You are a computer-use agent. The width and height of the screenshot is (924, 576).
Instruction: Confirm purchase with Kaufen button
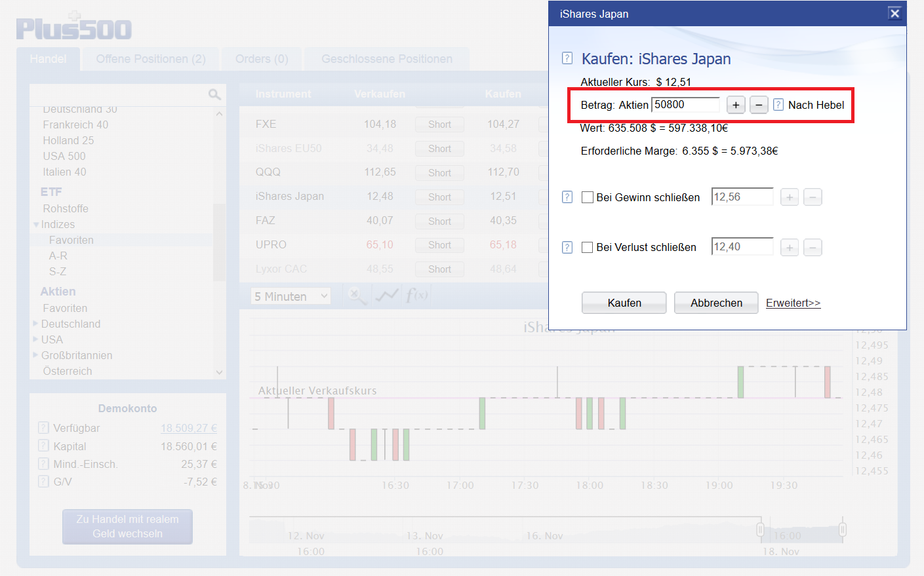click(x=624, y=303)
